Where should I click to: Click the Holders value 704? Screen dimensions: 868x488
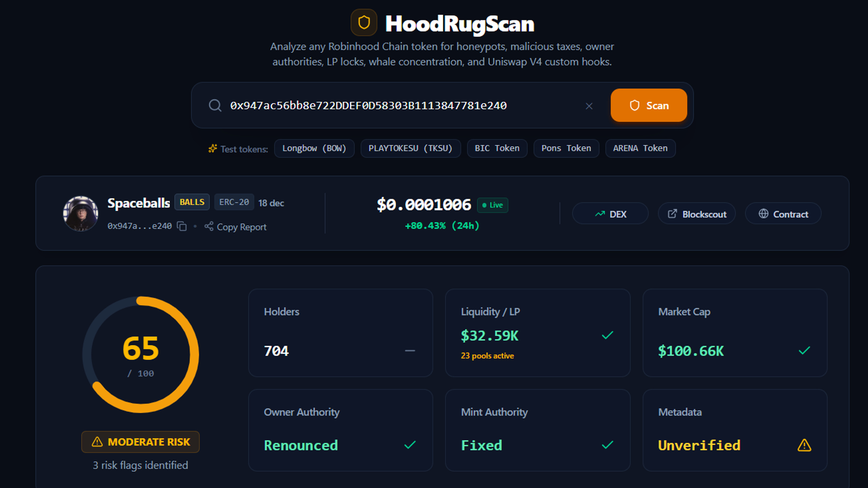coord(276,351)
